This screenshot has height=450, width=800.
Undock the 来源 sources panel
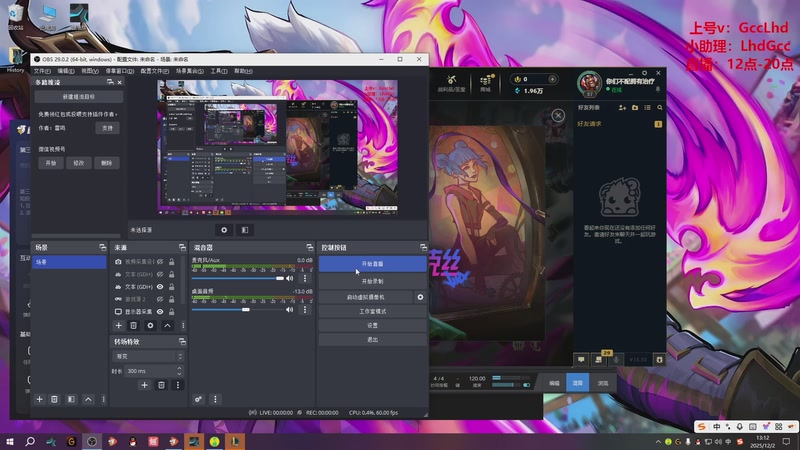coord(182,247)
